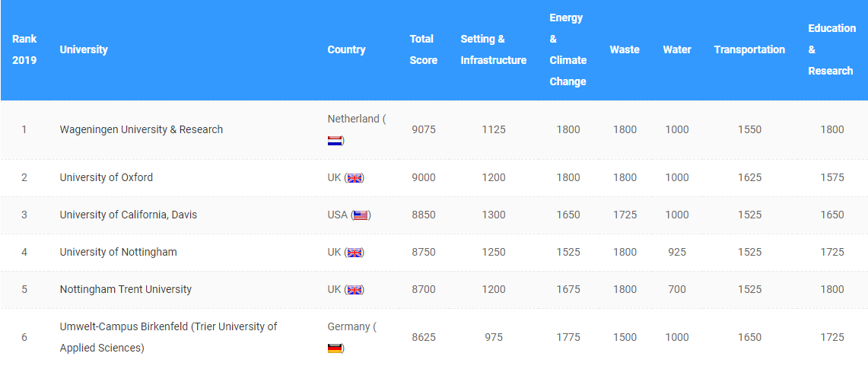Sort by the Water column header
This screenshot has height=366, width=868.
pyautogui.click(x=676, y=49)
